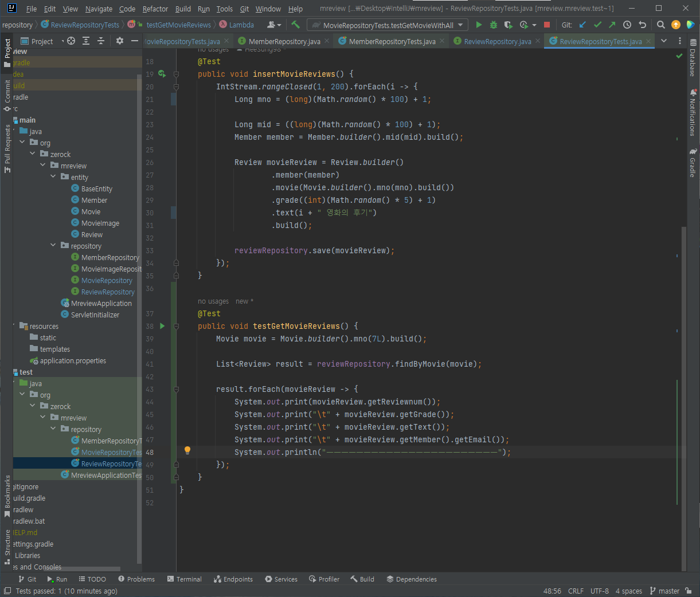Push commits using the Git green arrow

pos(612,25)
